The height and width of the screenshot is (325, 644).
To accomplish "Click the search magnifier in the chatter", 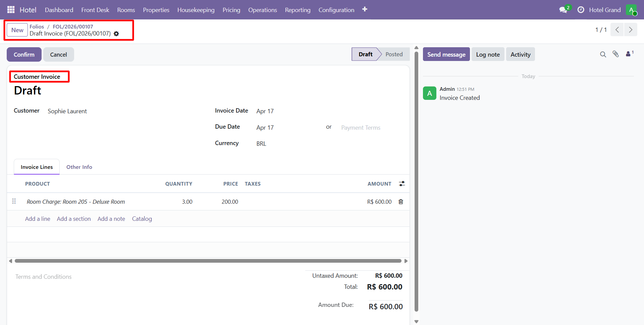I will coord(603,54).
